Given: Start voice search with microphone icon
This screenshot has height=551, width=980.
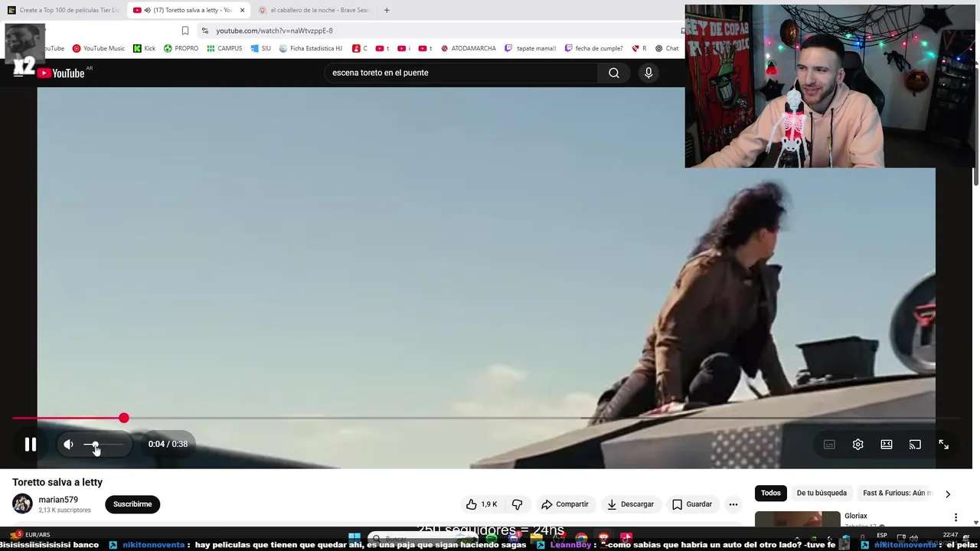Looking at the screenshot, I should (648, 73).
